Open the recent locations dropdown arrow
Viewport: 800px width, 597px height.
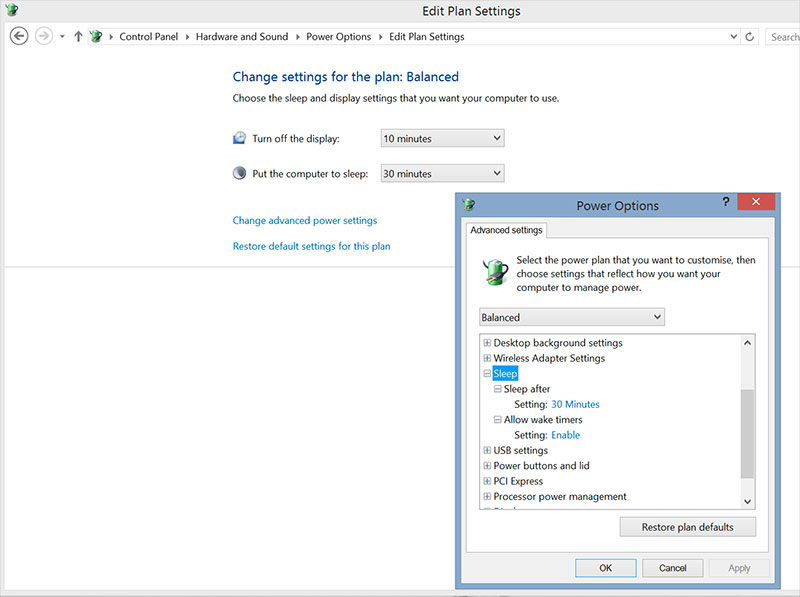[62, 37]
